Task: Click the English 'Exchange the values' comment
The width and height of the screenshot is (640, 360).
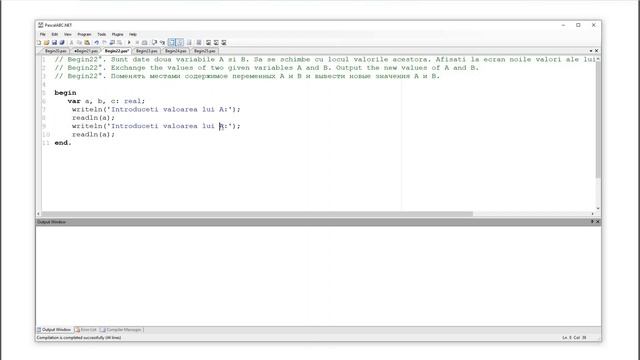Action: click(x=267, y=68)
